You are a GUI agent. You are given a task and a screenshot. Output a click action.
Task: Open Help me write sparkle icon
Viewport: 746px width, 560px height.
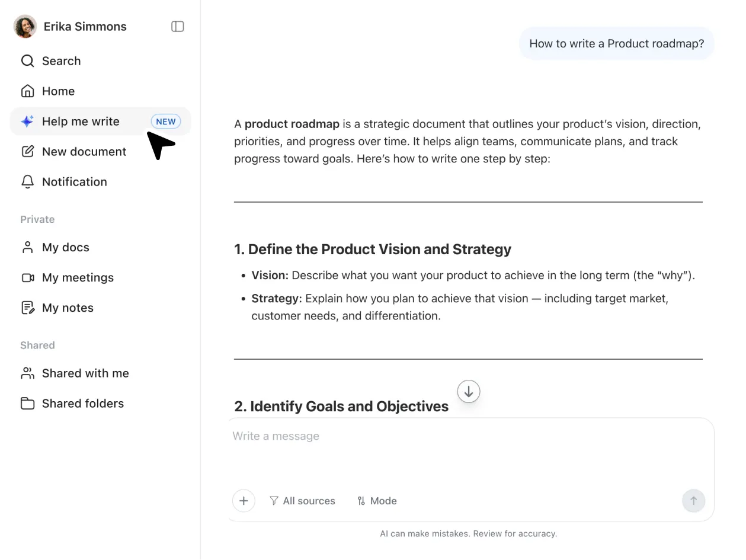click(27, 121)
